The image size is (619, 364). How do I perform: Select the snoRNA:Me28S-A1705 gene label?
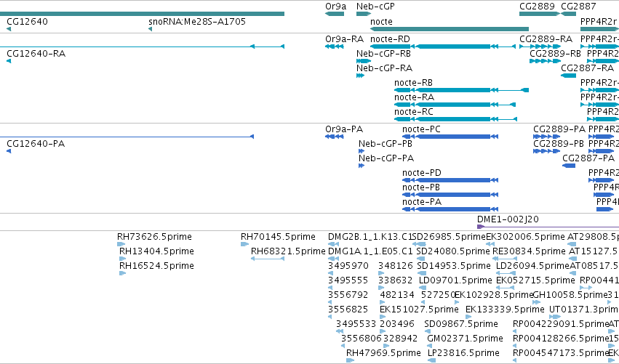click(197, 22)
